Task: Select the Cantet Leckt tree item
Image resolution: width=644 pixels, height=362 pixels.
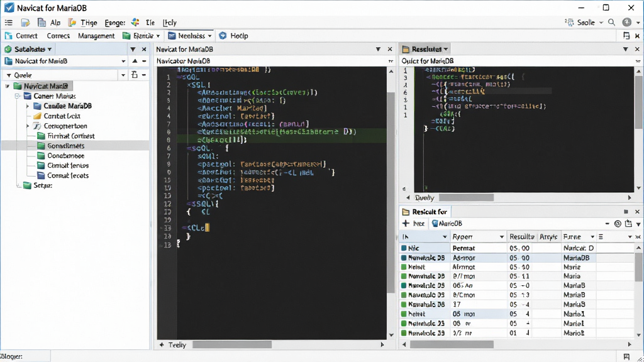Action: pos(62,116)
